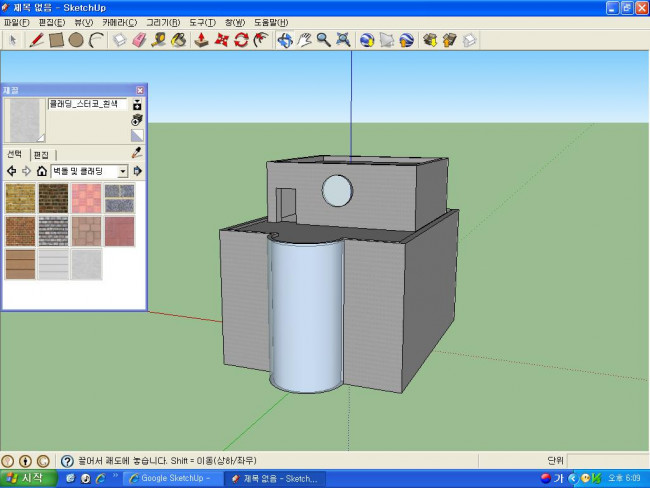650x488 pixels.
Task: Select the Push/Pull tool
Action: [202, 40]
